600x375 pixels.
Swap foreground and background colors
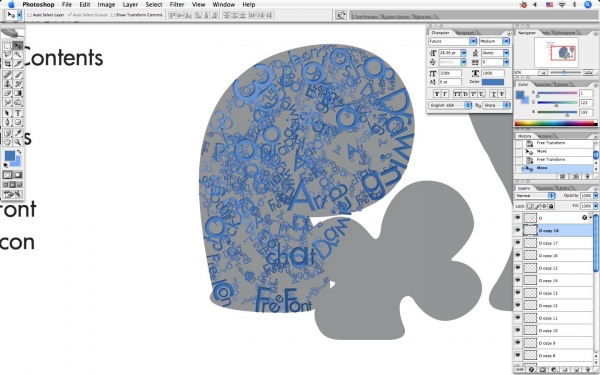(x=19, y=152)
